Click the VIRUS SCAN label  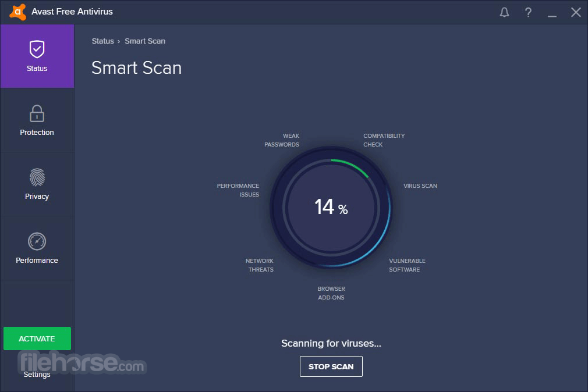(x=420, y=186)
